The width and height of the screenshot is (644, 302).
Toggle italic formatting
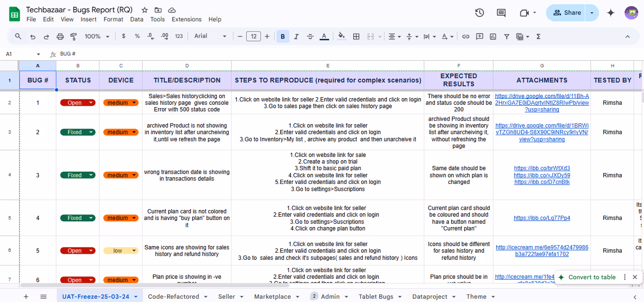(x=296, y=37)
